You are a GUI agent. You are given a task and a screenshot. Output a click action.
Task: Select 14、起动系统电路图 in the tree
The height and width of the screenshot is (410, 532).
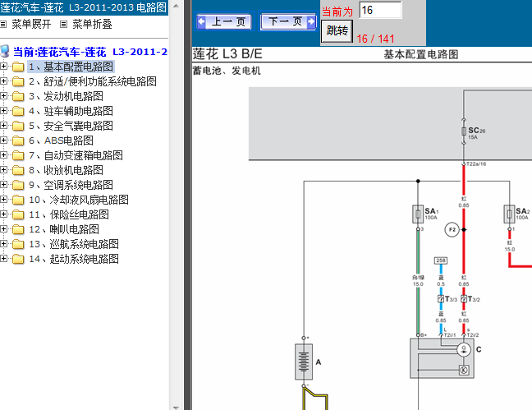(74, 259)
